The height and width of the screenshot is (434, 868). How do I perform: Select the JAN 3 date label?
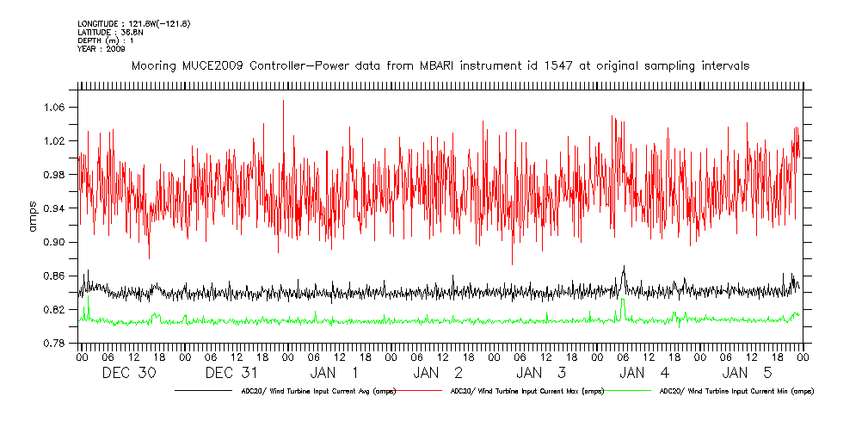[542, 373]
